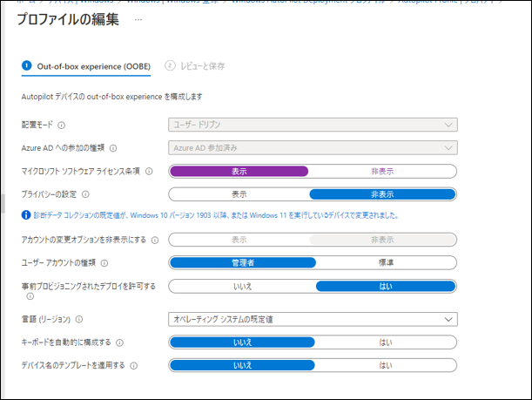Viewport: 532px width, 400px height.
Task: Choose いいえ for デバイス名のテンプレート
Action: point(242,365)
